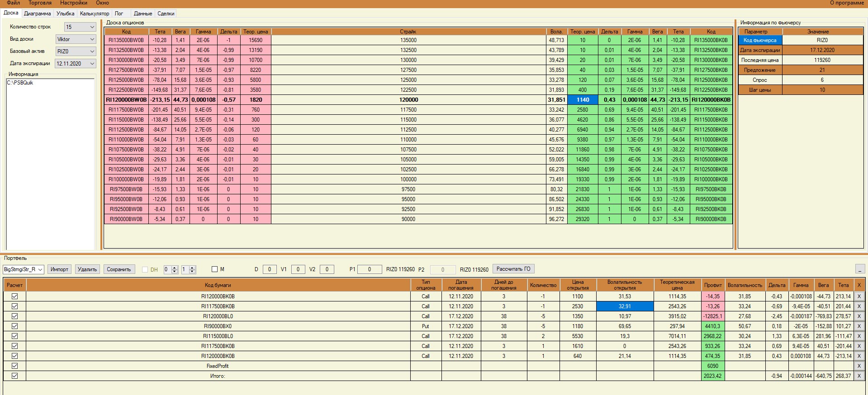Open the Калькулятор tab
The width and height of the screenshot is (868, 395).
point(95,14)
